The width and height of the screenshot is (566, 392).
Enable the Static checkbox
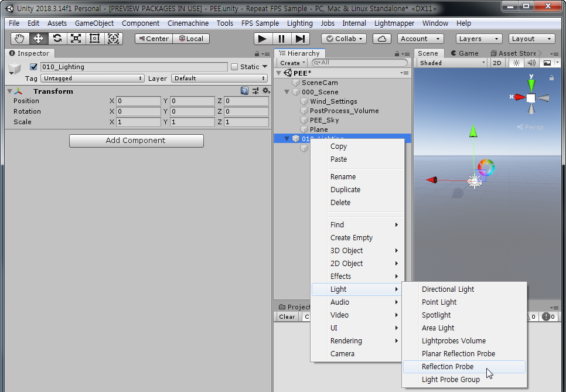point(234,67)
